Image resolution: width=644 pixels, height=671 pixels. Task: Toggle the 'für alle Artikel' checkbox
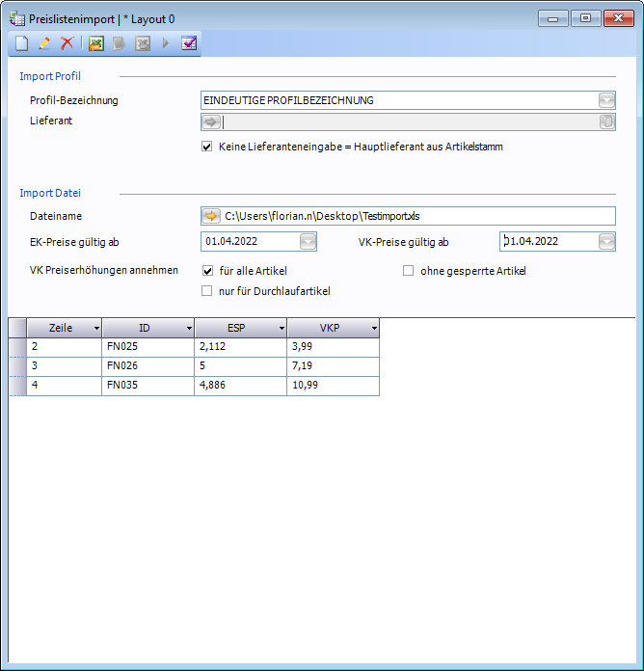point(206,271)
